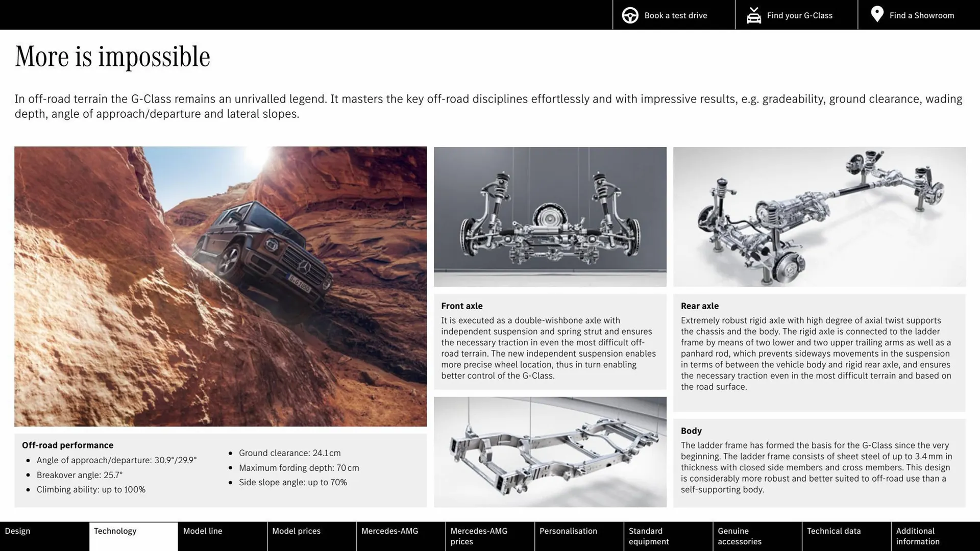Open the rear axle drivetrain image
Screen dimensions: 980x551
(x=819, y=217)
